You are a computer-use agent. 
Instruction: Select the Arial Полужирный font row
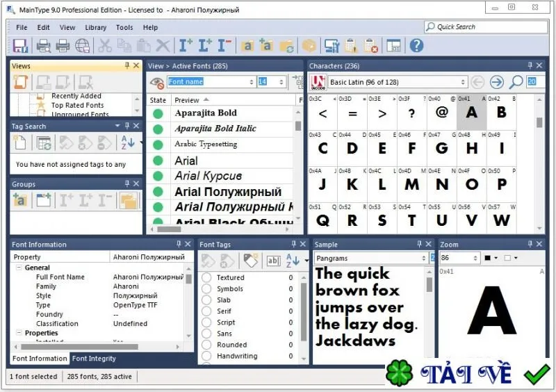coord(220,192)
